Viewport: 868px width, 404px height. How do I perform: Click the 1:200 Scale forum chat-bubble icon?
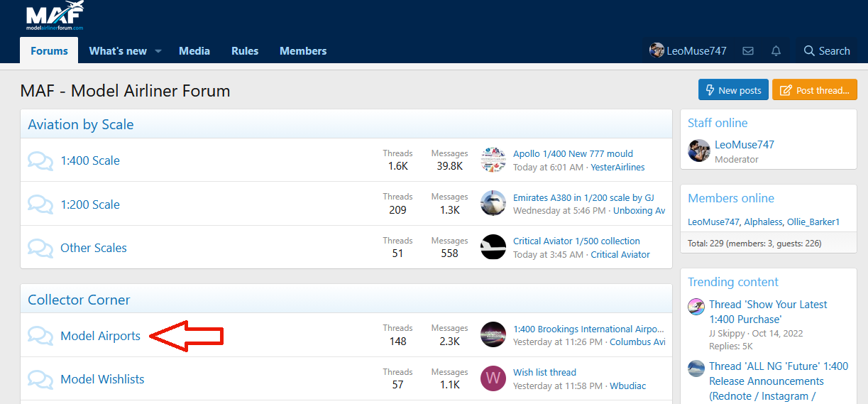[40, 204]
